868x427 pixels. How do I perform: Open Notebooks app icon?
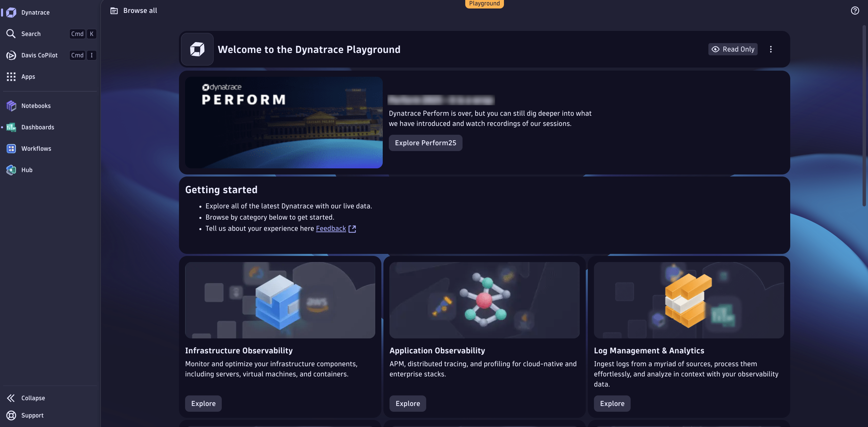pyautogui.click(x=11, y=106)
